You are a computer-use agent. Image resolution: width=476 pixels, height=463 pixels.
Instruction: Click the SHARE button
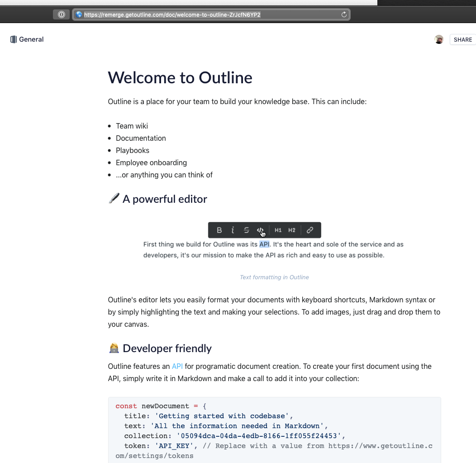click(462, 40)
